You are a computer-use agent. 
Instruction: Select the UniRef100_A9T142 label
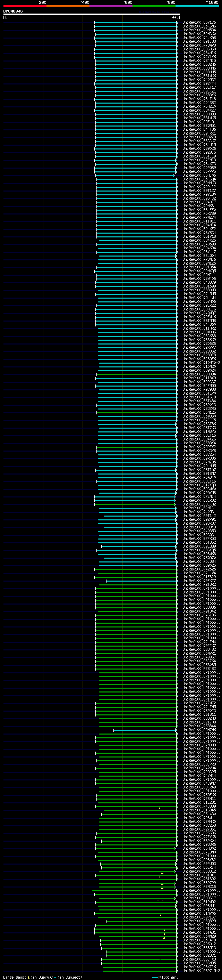point(199,516)
